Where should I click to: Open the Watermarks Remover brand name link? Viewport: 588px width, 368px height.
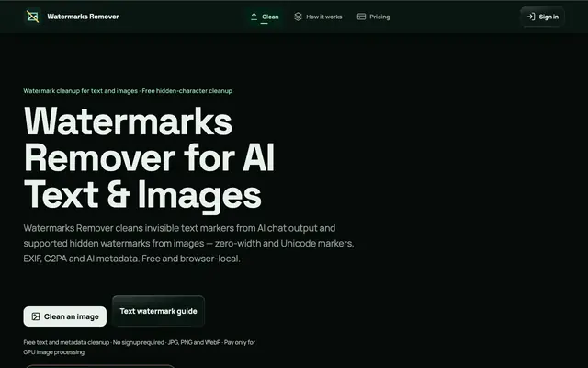coord(83,17)
